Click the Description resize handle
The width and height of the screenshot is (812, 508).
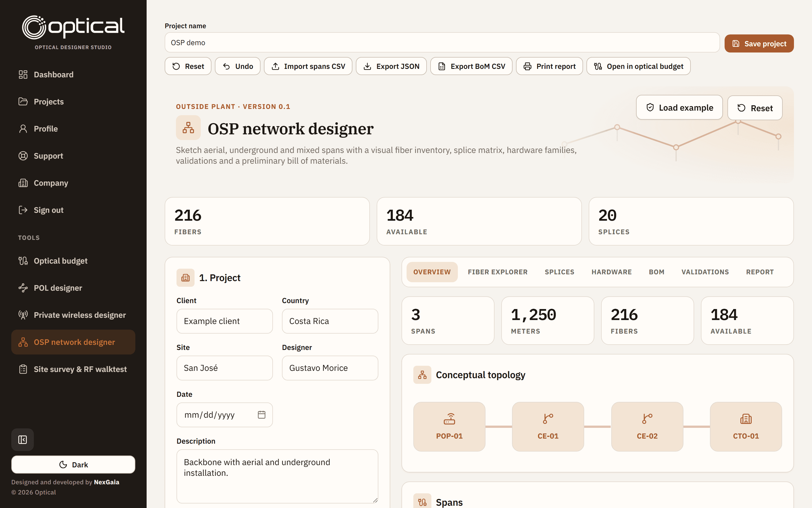(375, 500)
